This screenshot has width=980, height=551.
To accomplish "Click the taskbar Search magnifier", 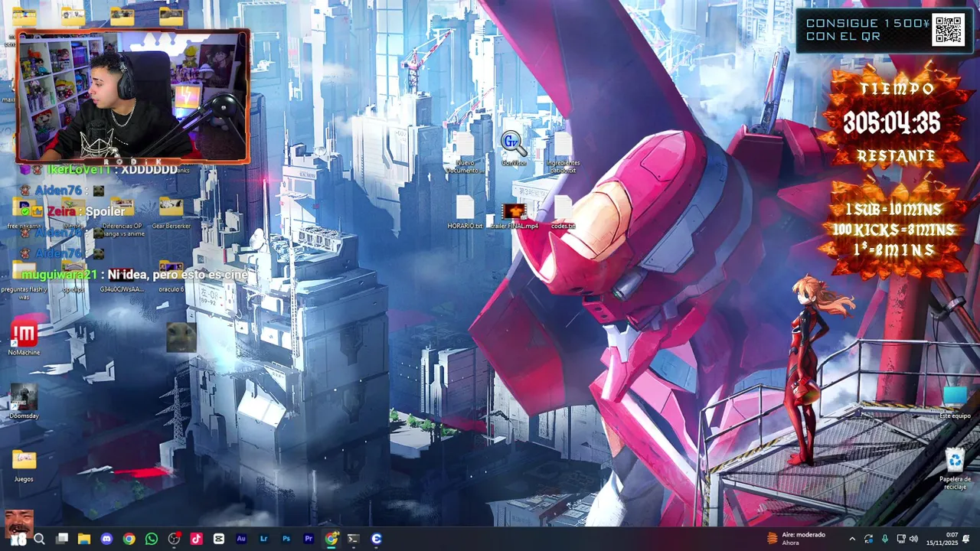I will click(x=40, y=539).
